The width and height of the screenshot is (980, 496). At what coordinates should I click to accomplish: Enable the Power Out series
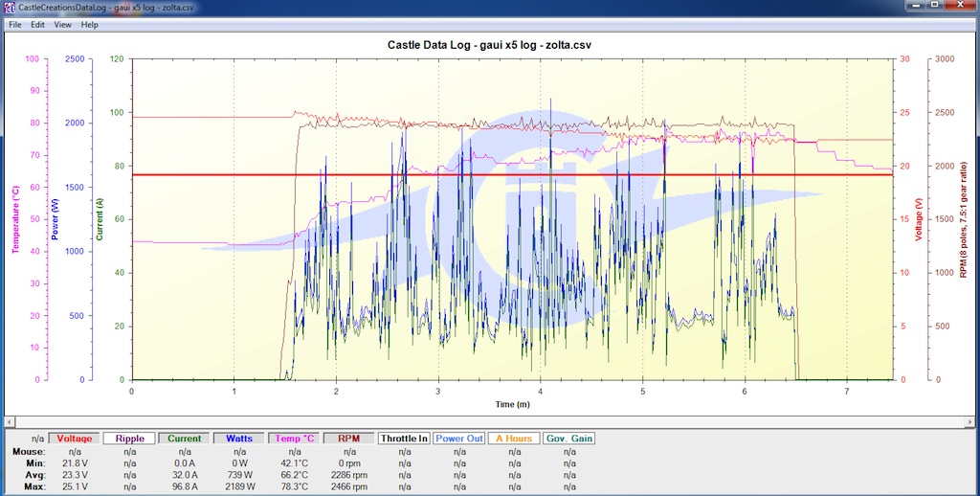point(460,439)
